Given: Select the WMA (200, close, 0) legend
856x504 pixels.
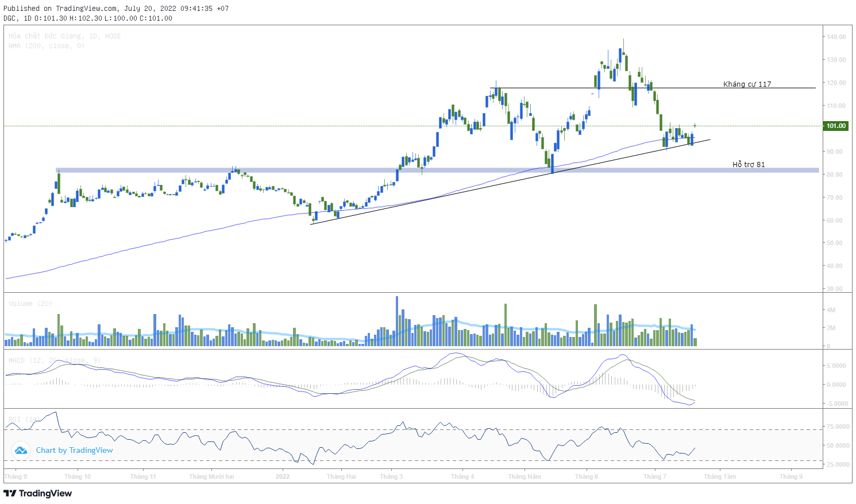Looking at the screenshot, I should tap(47, 46).
